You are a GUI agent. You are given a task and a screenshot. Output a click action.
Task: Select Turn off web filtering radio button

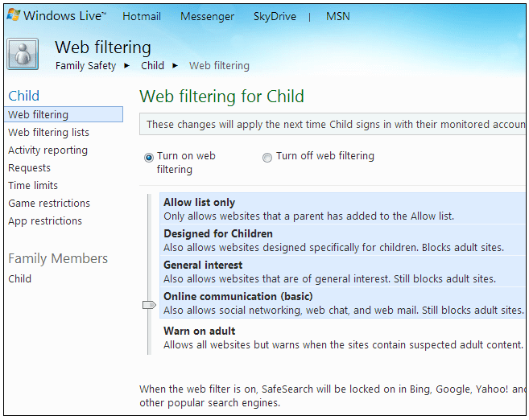267,158
